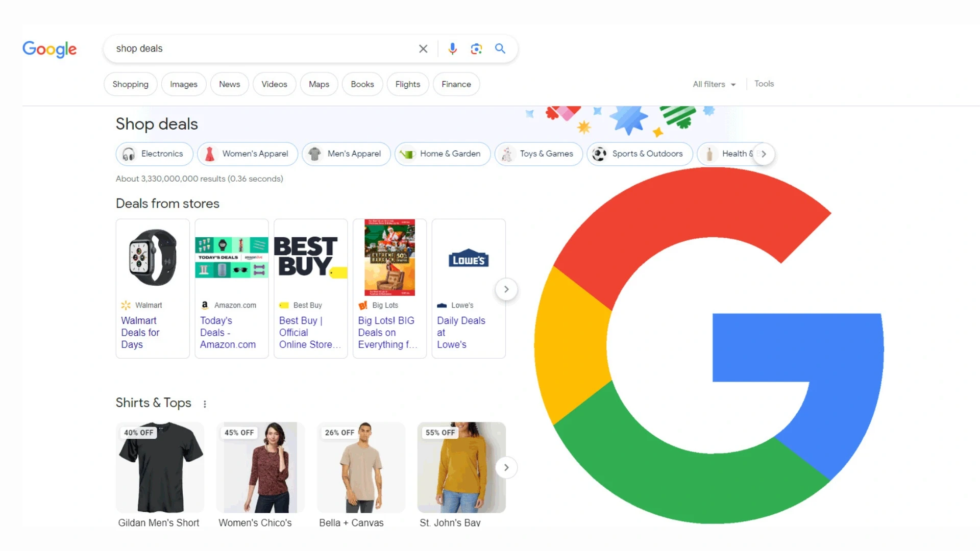Screen dimensions: 980x551
Task: Open the News tab
Action: pyautogui.click(x=230, y=84)
